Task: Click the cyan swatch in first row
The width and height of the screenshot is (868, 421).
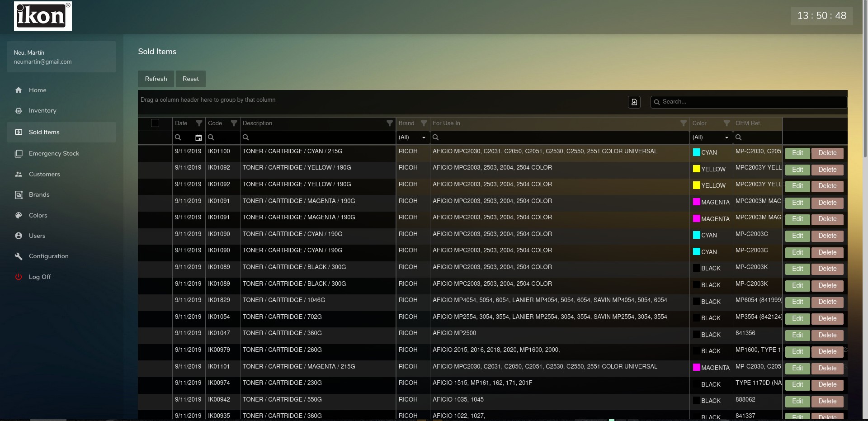Action: [x=696, y=152]
